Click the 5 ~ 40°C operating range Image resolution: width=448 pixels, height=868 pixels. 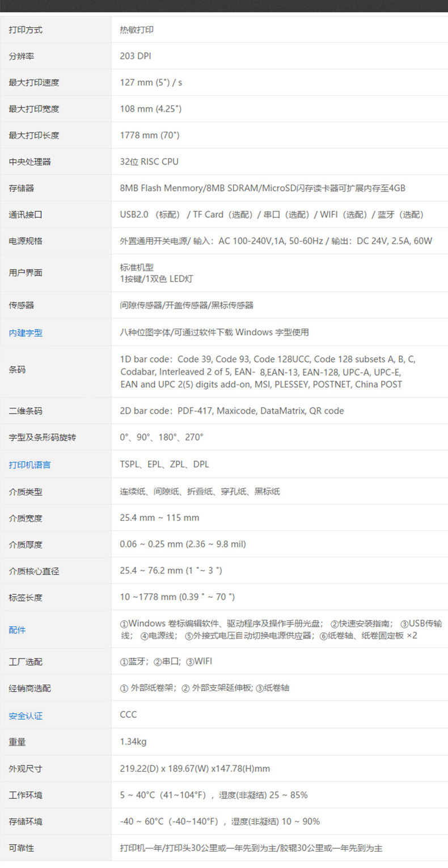pyautogui.click(x=214, y=795)
